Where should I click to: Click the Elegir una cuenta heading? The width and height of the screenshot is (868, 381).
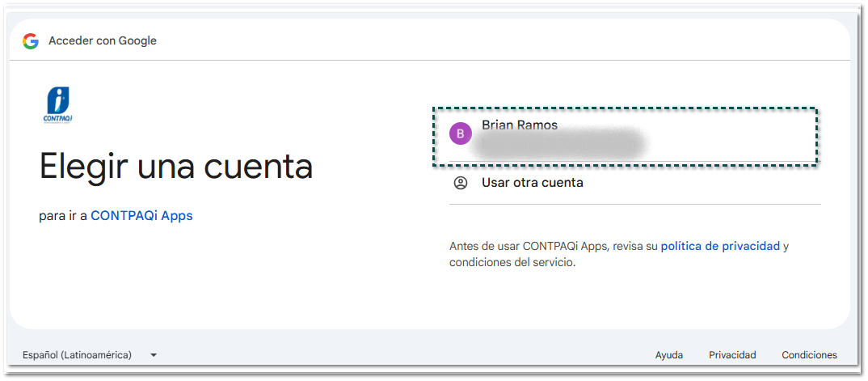click(x=176, y=166)
